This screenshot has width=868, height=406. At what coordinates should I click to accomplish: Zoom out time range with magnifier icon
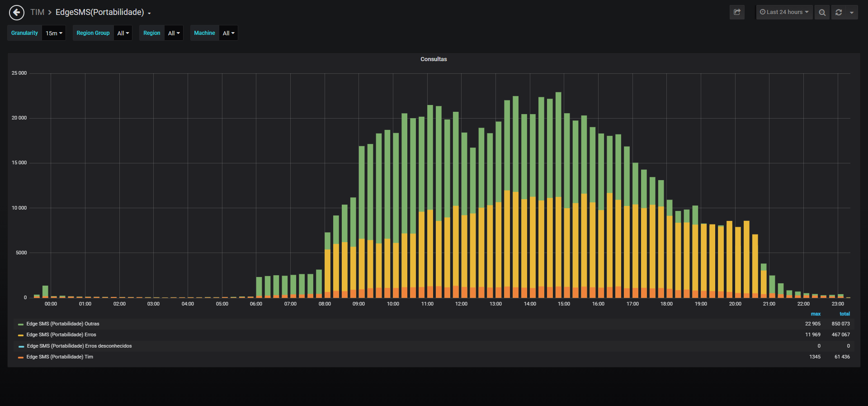(822, 12)
